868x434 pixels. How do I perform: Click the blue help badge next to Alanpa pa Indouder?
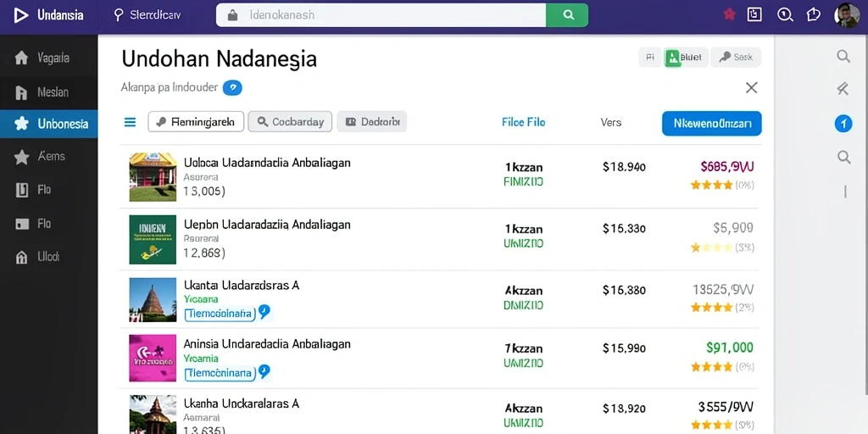click(x=232, y=87)
